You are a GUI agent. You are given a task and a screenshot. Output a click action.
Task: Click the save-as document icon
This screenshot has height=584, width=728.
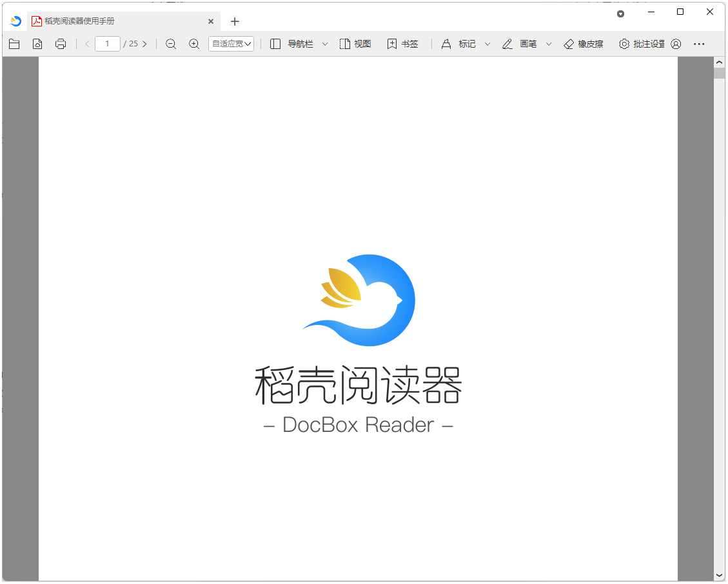tap(37, 44)
